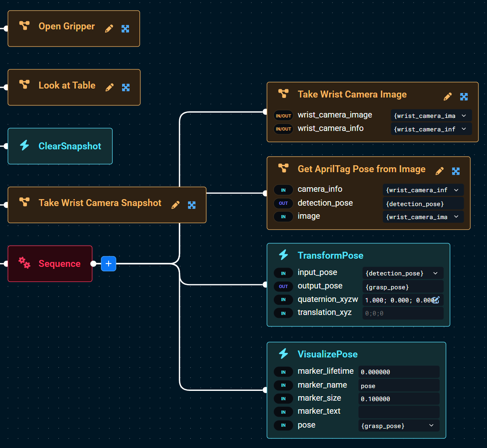487x448 pixels.
Task: Expand the Take Wrist Camera Image node
Action: (x=464, y=97)
